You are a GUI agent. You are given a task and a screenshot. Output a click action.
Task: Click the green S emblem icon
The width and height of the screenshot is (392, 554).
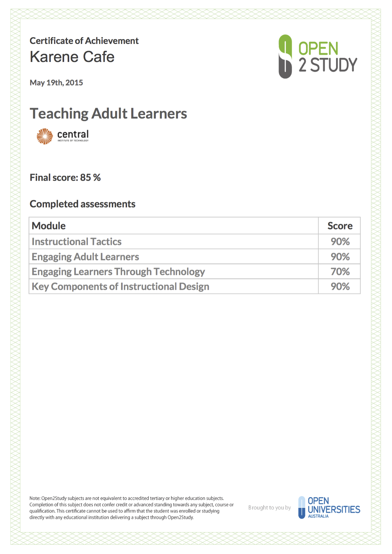point(285,57)
